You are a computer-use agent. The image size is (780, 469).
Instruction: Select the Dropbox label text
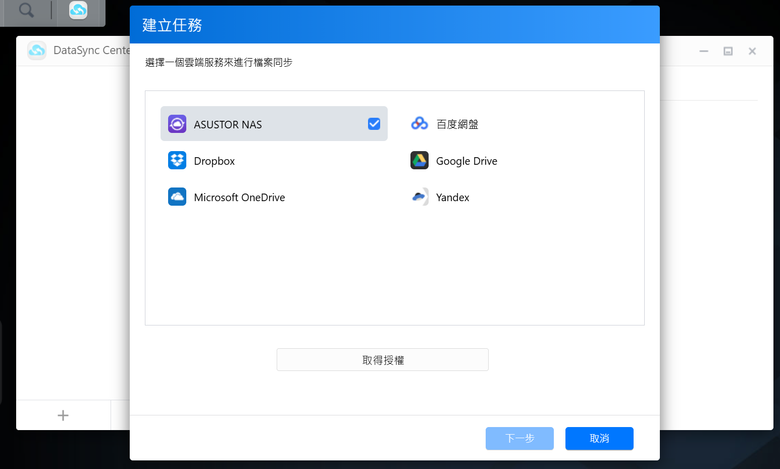point(214,161)
